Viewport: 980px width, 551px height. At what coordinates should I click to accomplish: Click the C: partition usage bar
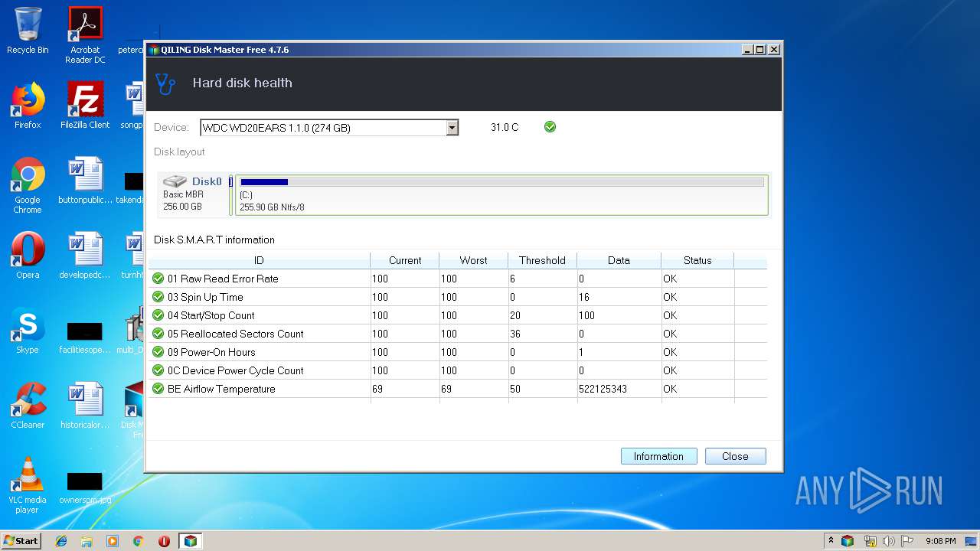[501, 182]
